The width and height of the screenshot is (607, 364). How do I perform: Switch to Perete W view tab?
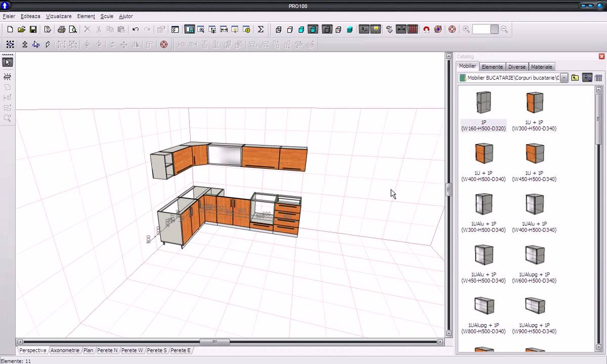tap(132, 350)
